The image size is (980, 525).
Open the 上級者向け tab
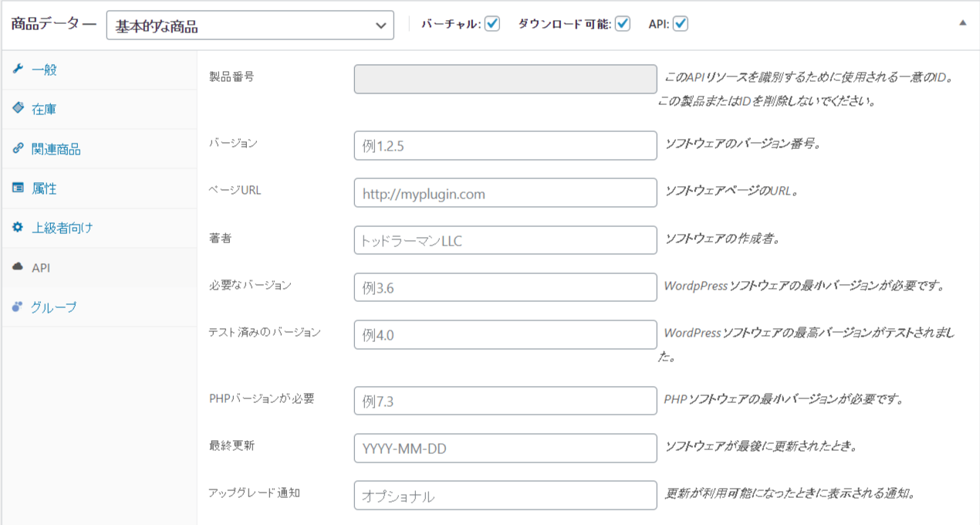[63, 229]
